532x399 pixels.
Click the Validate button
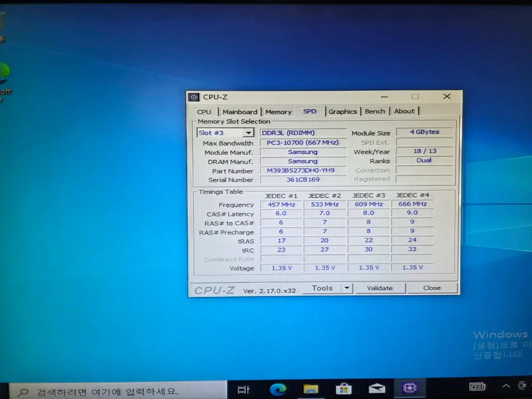coord(380,288)
